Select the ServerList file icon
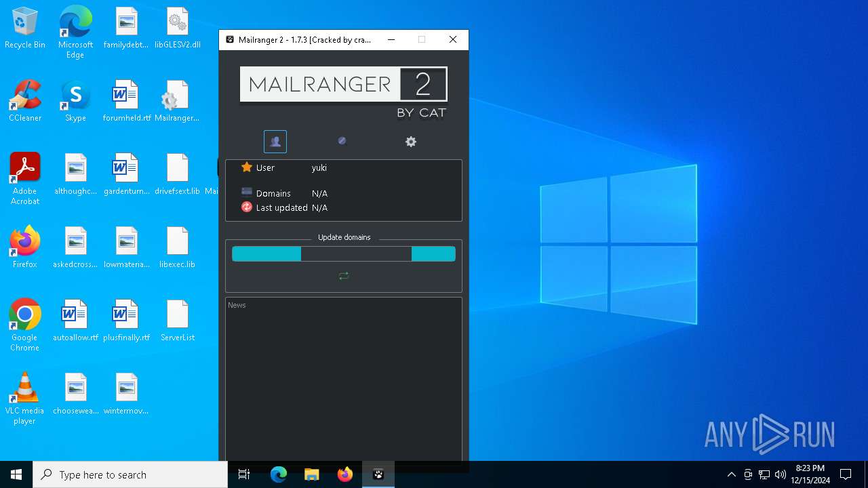 point(177,321)
